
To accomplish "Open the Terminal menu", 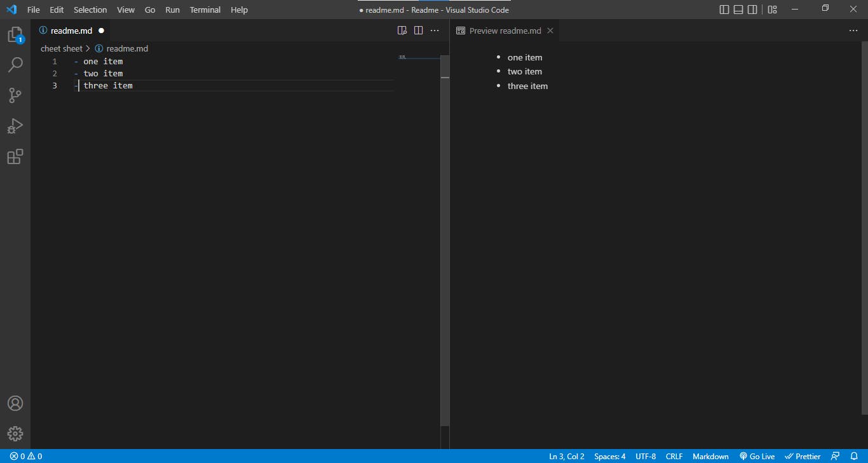I will 205,10.
